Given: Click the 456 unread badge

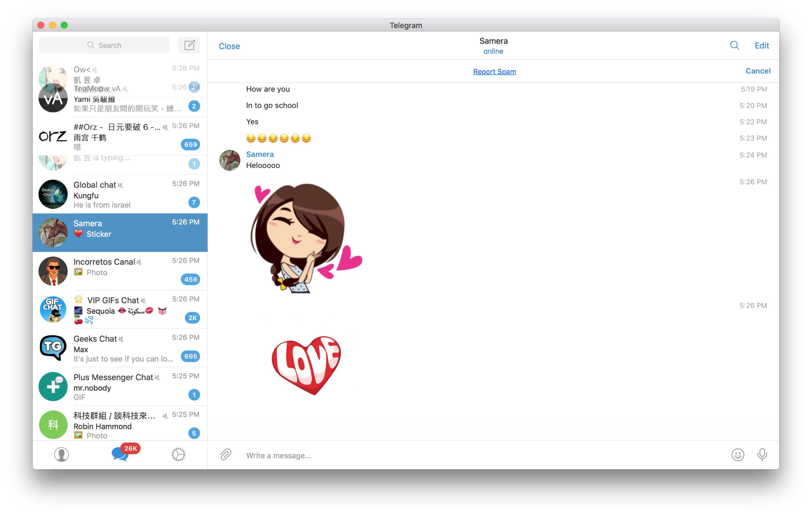Looking at the screenshot, I should click(x=191, y=280).
